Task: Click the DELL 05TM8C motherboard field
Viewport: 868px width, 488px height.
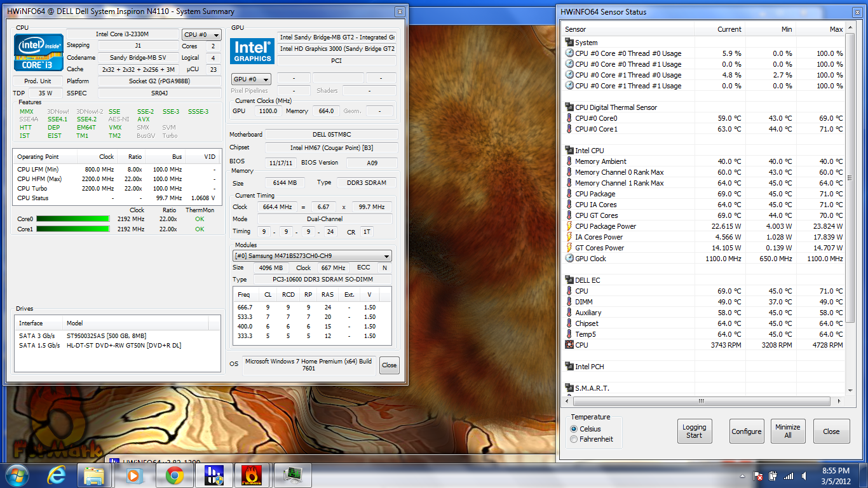Action: [331, 135]
